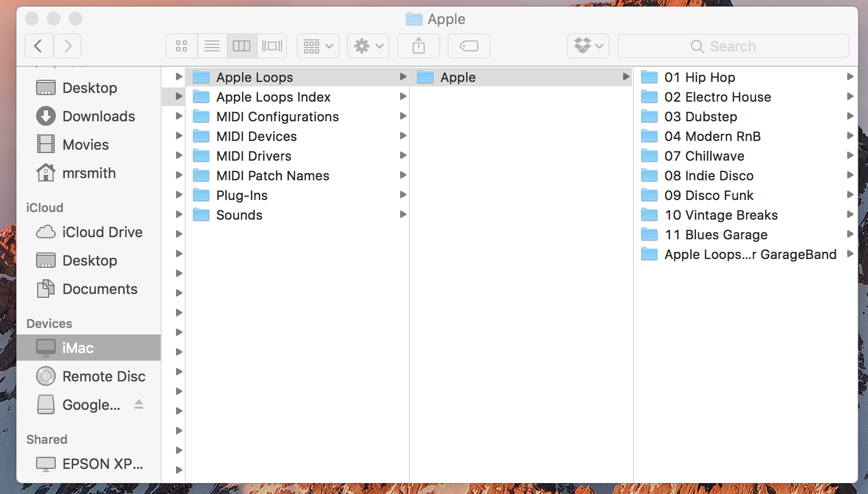The image size is (868, 494).
Task: Switch to list view
Action: tap(212, 46)
